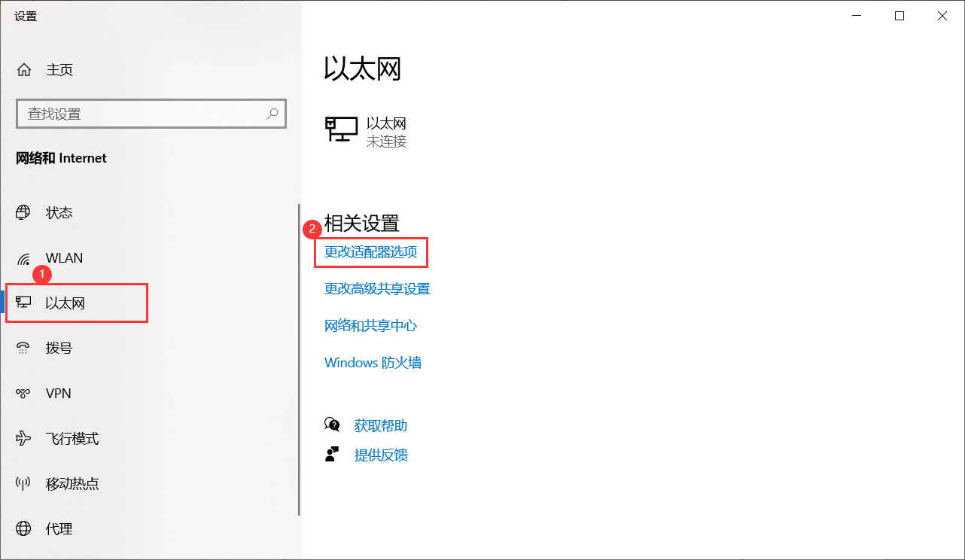The image size is (965, 560).
Task: Click the magnifier search icon
Action: (x=272, y=114)
